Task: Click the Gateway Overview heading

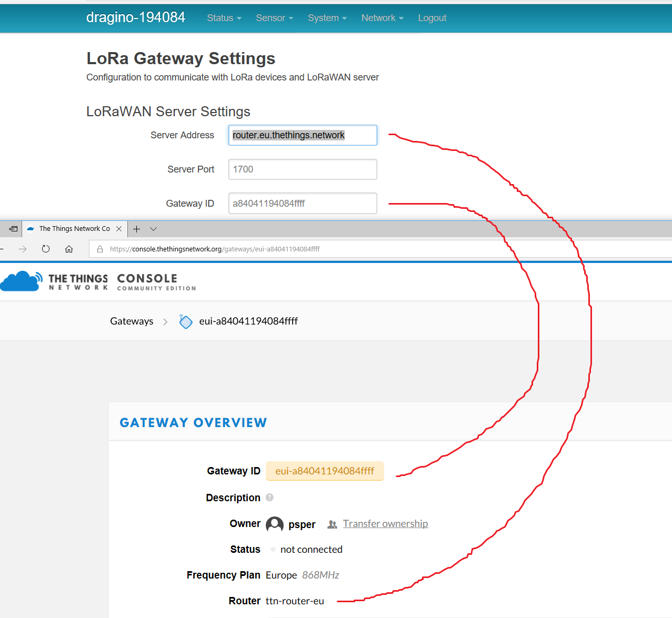Action: click(193, 423)
